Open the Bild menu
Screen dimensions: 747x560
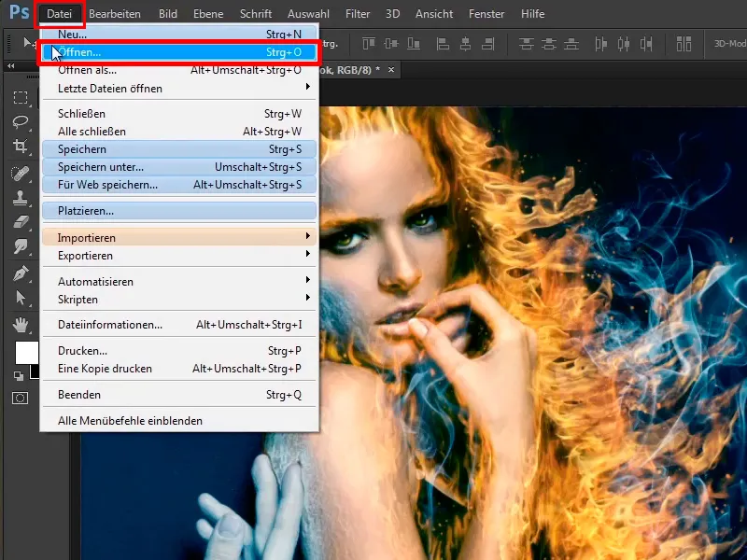[168, 14]
